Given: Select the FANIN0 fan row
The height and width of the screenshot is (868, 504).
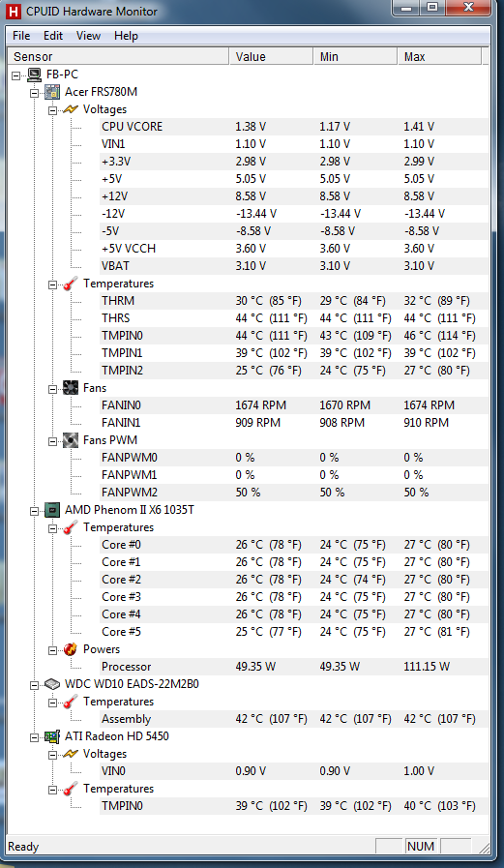Looking at the screenshot, I should (x=294, y=405).
